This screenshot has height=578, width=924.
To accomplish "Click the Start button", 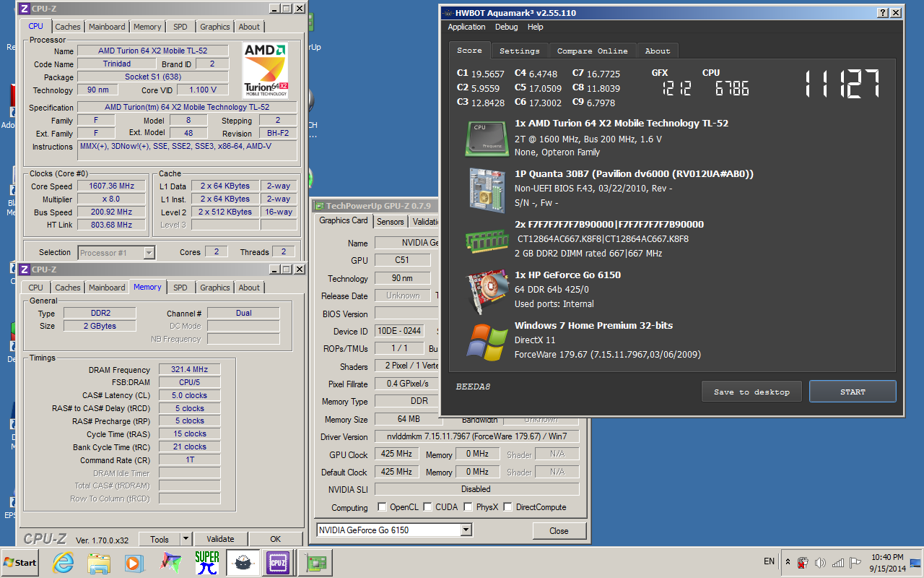I will point(20,562).
